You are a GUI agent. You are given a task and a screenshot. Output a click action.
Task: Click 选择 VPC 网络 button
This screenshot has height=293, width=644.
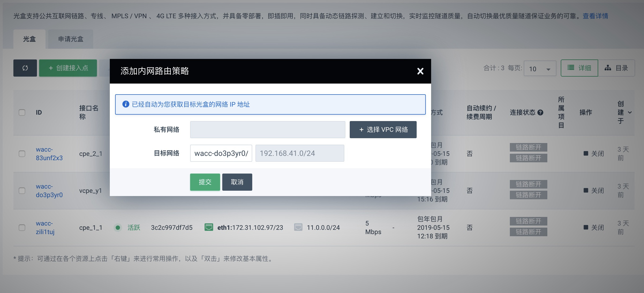coord(383,130)
